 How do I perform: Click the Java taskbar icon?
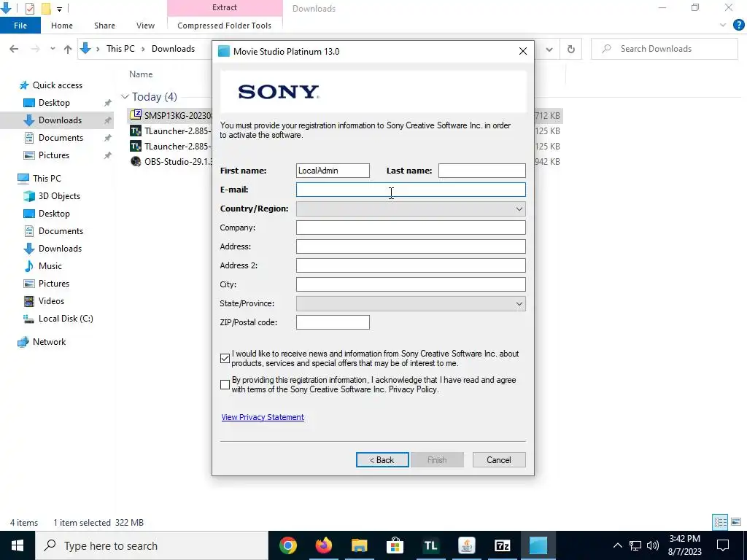click(x=466, y=545)
